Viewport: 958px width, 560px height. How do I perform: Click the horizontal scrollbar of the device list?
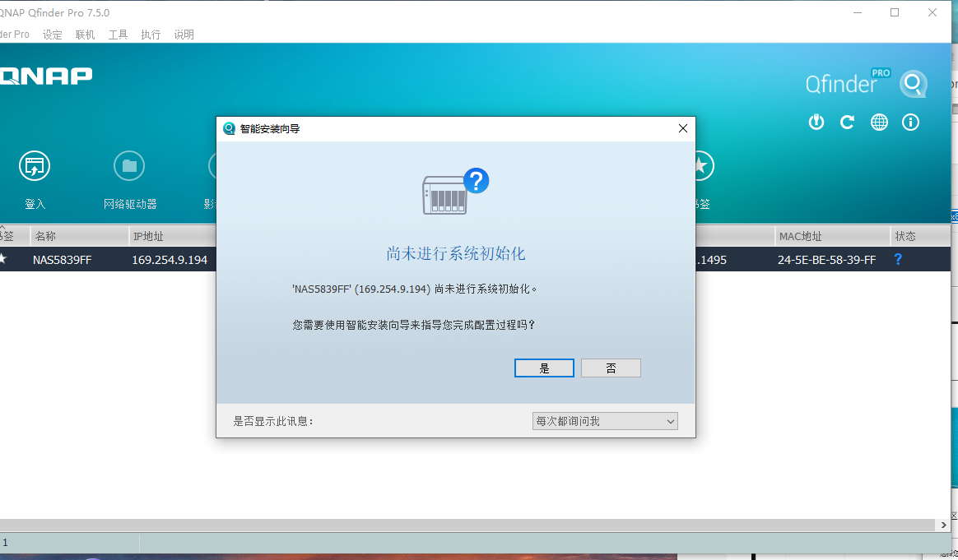click(467, 525)
